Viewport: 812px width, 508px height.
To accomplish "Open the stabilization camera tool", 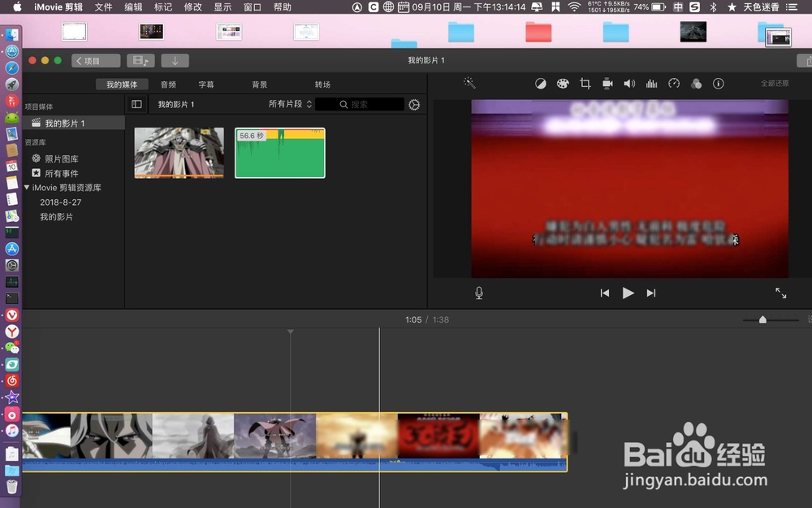I will 607,84.
